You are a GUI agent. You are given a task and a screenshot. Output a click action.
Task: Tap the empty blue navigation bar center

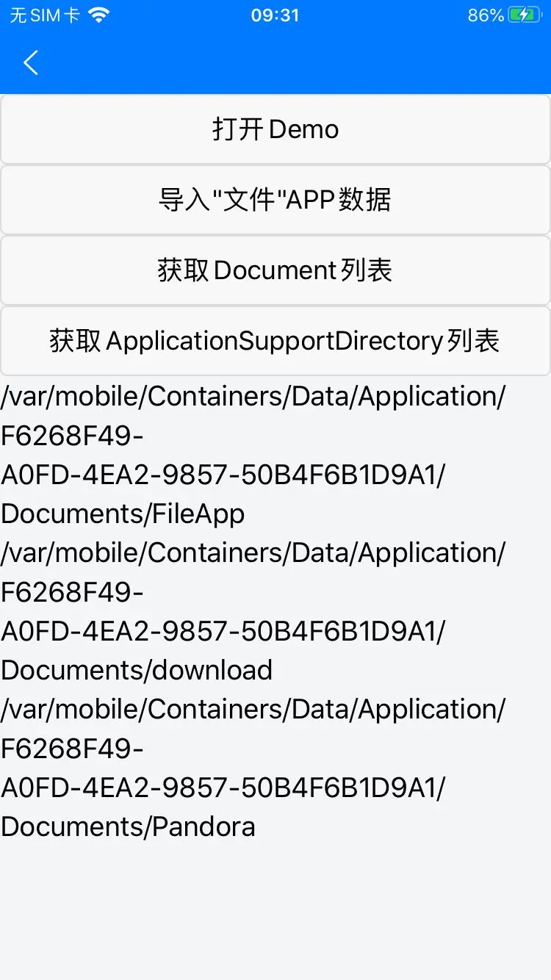(x=275, y=63)
